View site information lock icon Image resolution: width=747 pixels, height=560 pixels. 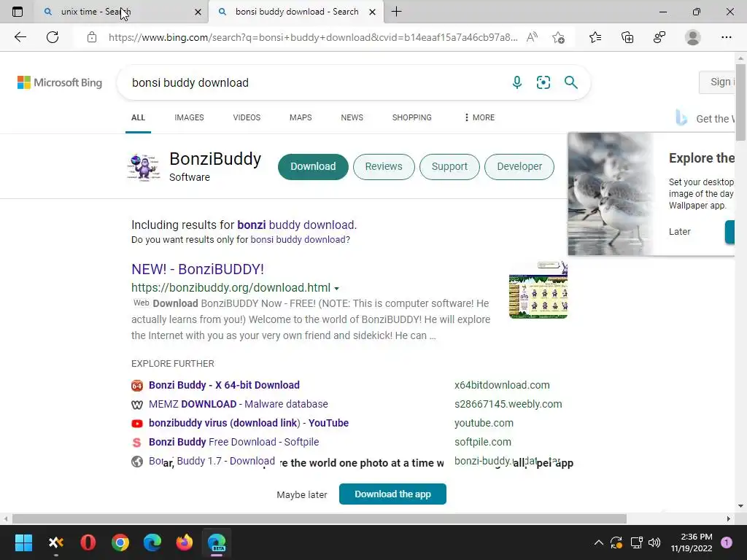click(x=92, y=37)
